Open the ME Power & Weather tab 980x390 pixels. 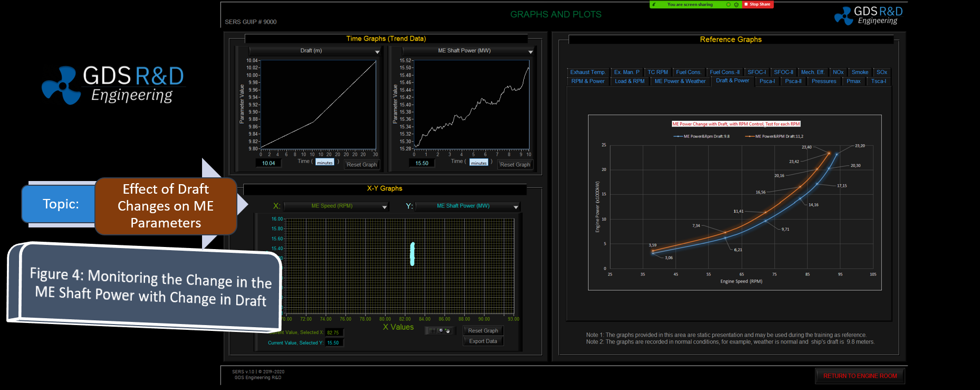(x=680, y=81)
